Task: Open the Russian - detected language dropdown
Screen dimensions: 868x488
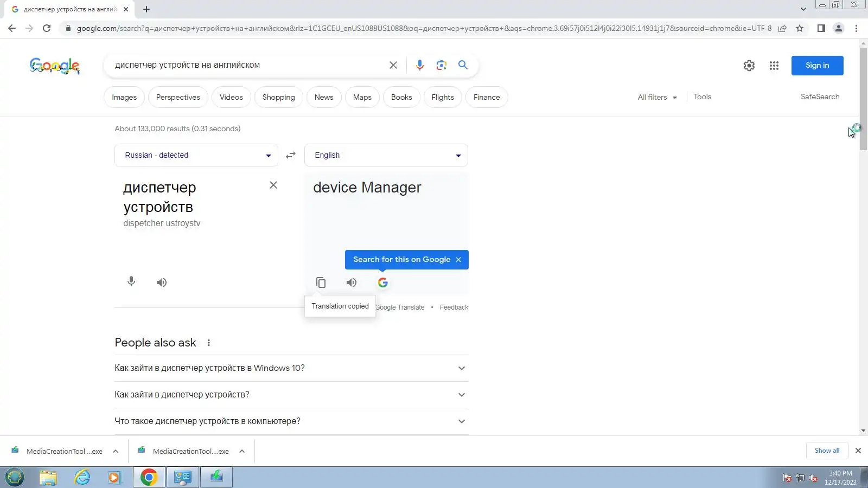Action: 196,155
